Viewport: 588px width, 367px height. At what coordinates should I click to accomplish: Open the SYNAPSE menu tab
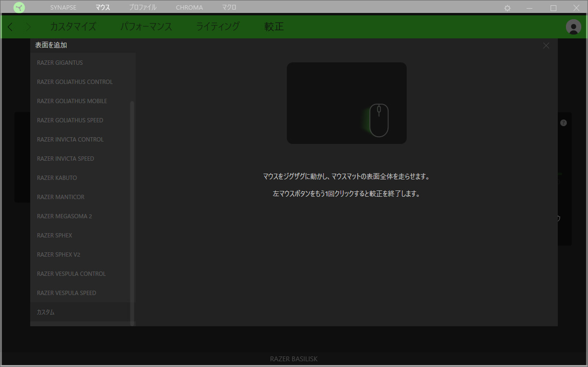click(63, 8)
